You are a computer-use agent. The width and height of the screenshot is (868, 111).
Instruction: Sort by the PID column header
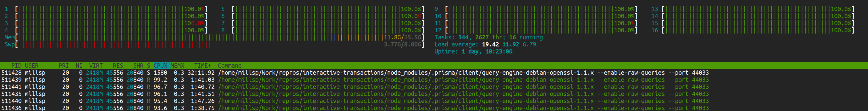click(16, 65)
